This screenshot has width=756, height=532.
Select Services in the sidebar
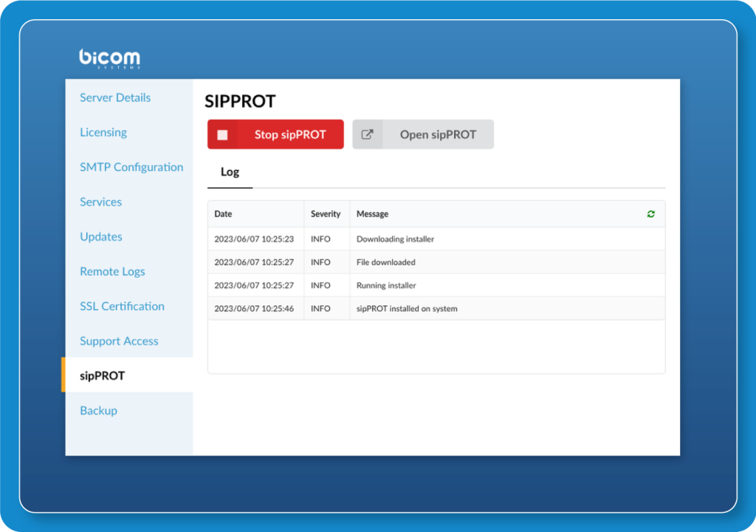point(100,202)
